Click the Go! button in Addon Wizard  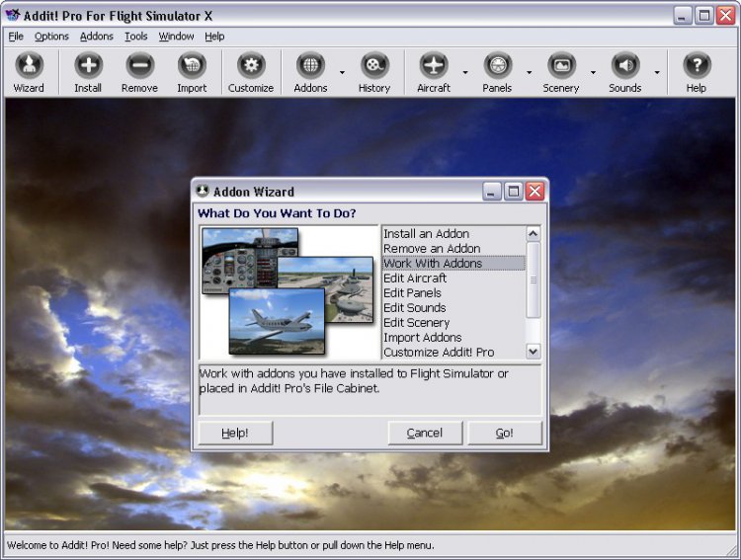[505, 433]
